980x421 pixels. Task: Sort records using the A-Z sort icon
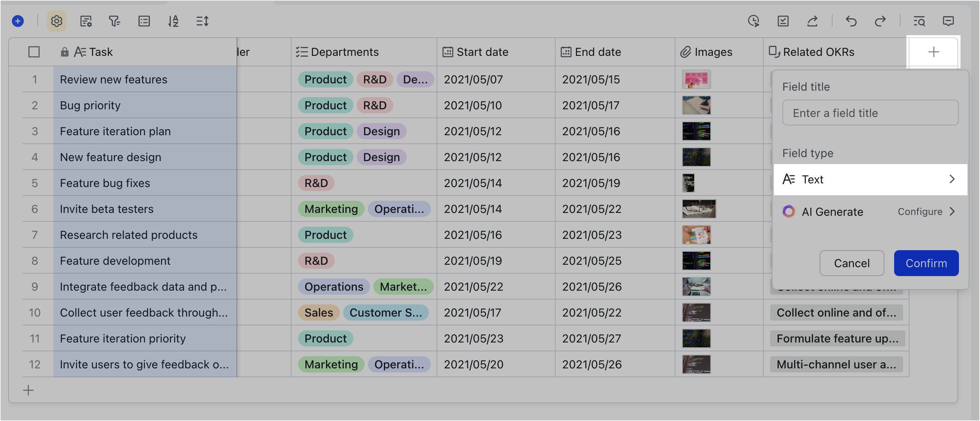173,21
